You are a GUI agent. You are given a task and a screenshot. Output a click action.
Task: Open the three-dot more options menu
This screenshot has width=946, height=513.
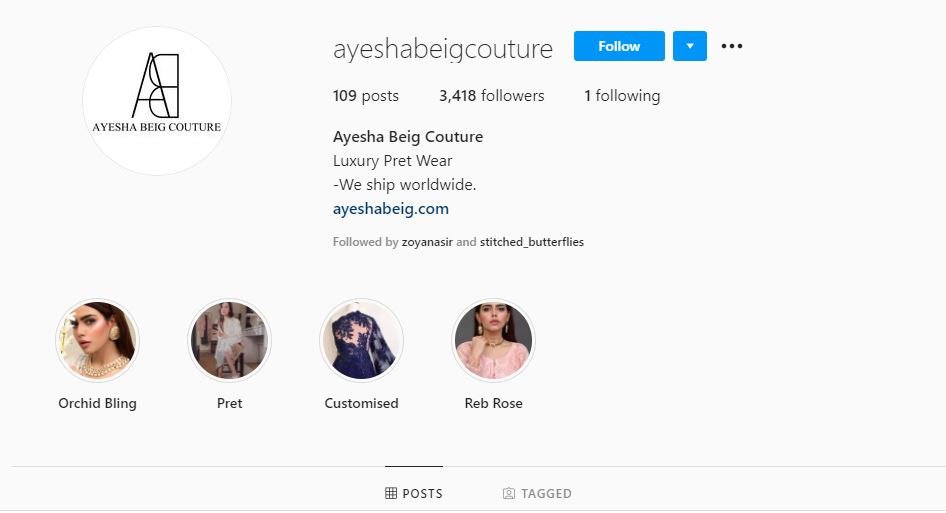[732, 46]
